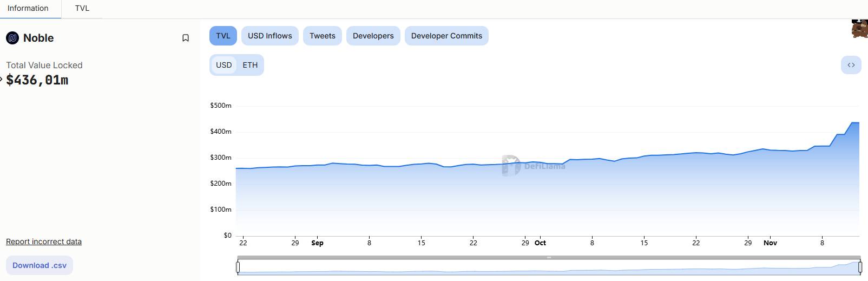868x281 pixels.
Task: Click the $100m axis label
Action: (x=221, y=210)
